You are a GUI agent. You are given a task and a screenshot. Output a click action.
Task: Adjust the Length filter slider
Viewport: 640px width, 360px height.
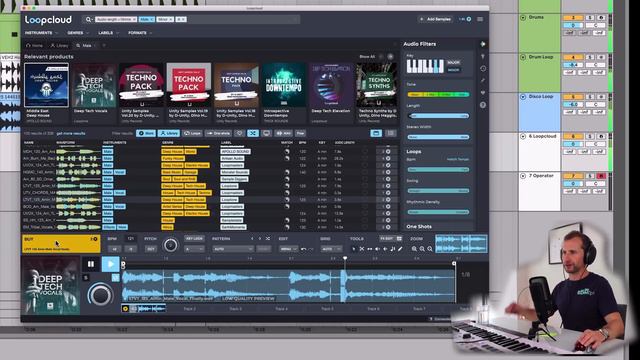438,116
